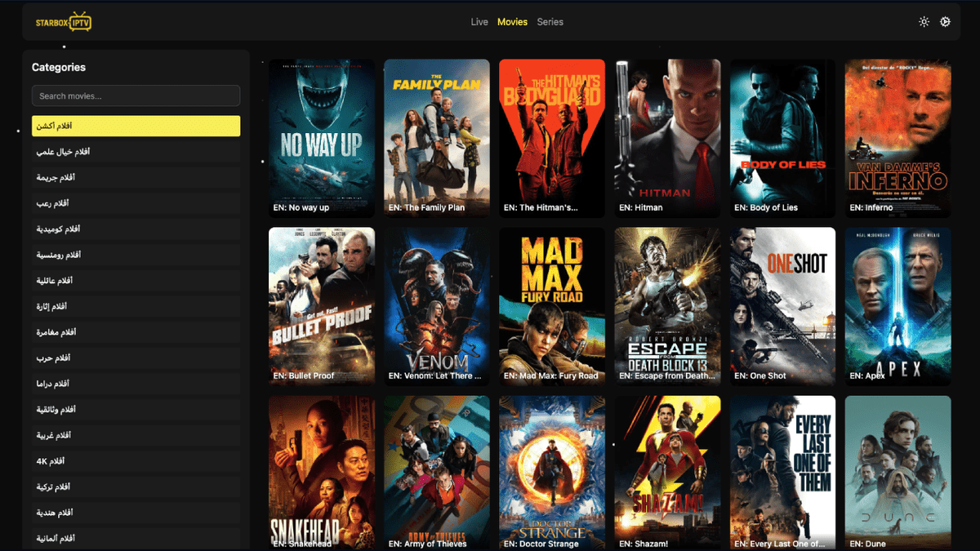Select the أفلام 4K category
The height and width of the screenshot is (551, 980).
(136, 461)
